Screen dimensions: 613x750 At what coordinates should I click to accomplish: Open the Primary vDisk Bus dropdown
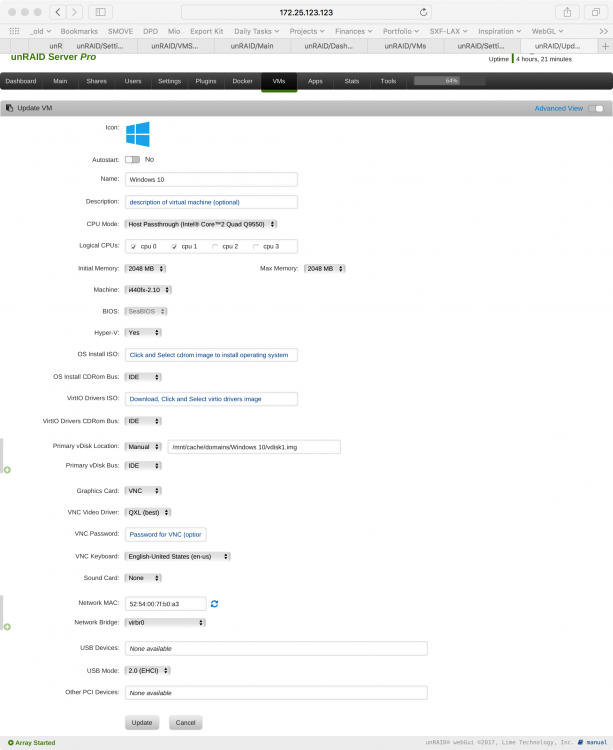point(143,465)
